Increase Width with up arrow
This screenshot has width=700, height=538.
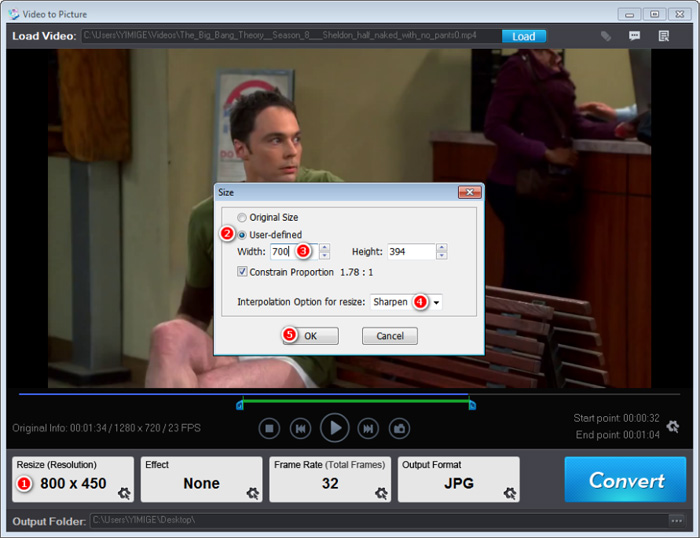[325, 247]
